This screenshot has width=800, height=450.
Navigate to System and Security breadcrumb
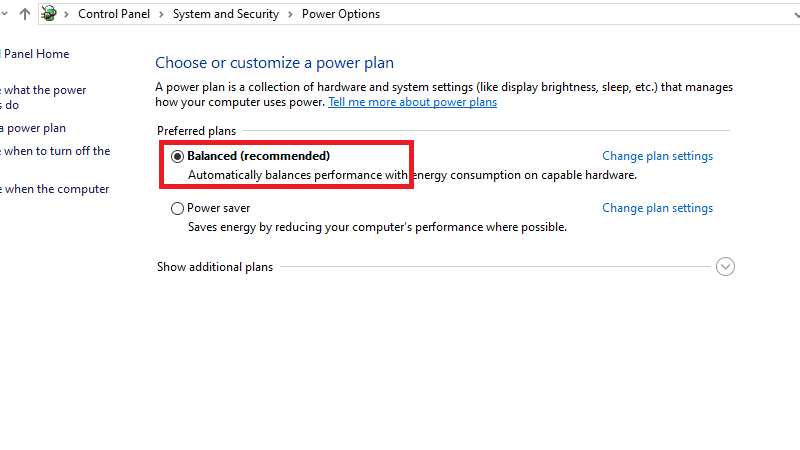coord(228,15)
